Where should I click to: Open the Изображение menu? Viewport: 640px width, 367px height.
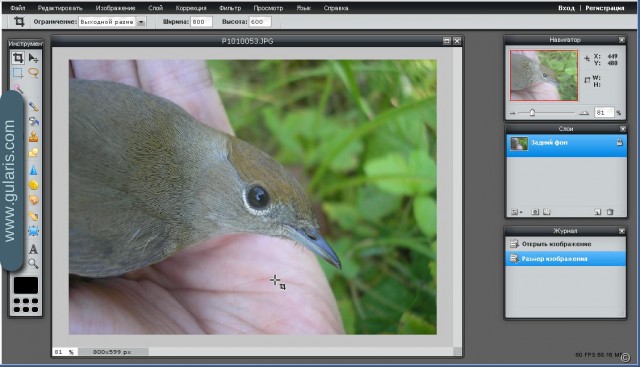116,8
